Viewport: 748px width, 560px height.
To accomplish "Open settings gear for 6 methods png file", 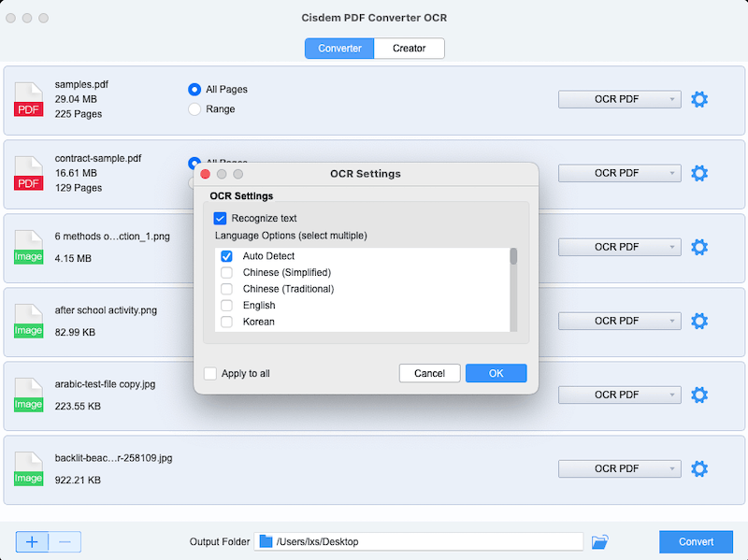I will pyautogui.click(x=699, y=247).
